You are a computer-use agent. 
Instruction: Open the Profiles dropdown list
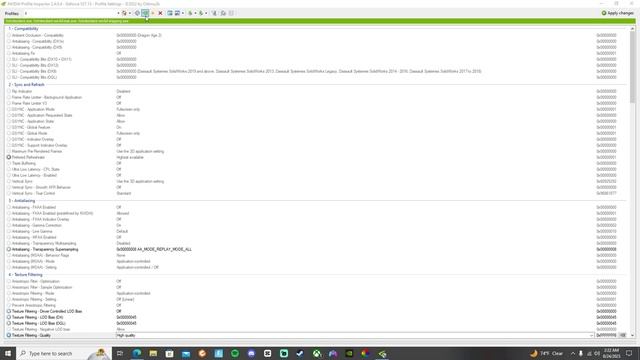click(x=118, y=13)
